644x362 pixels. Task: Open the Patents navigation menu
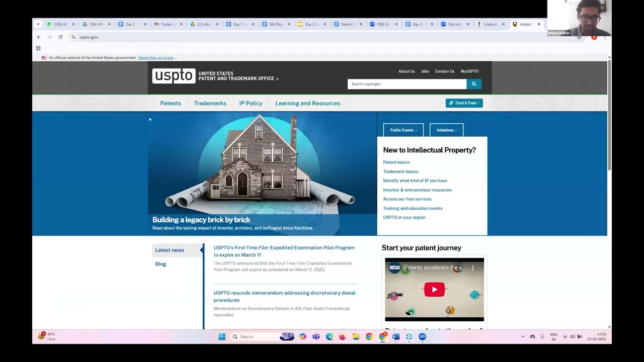coord(171,104)
